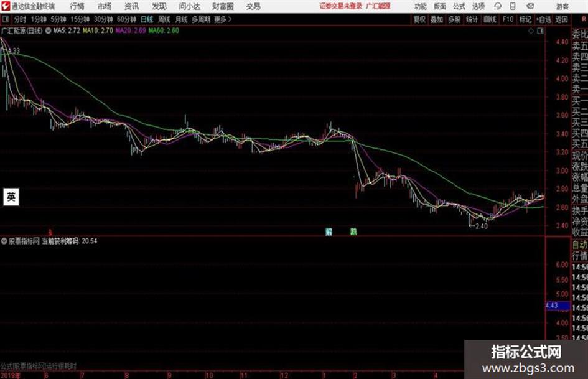Click the blue 4.43 axis value box
This screenshot has width=588, height=379.
pos(558,306)
